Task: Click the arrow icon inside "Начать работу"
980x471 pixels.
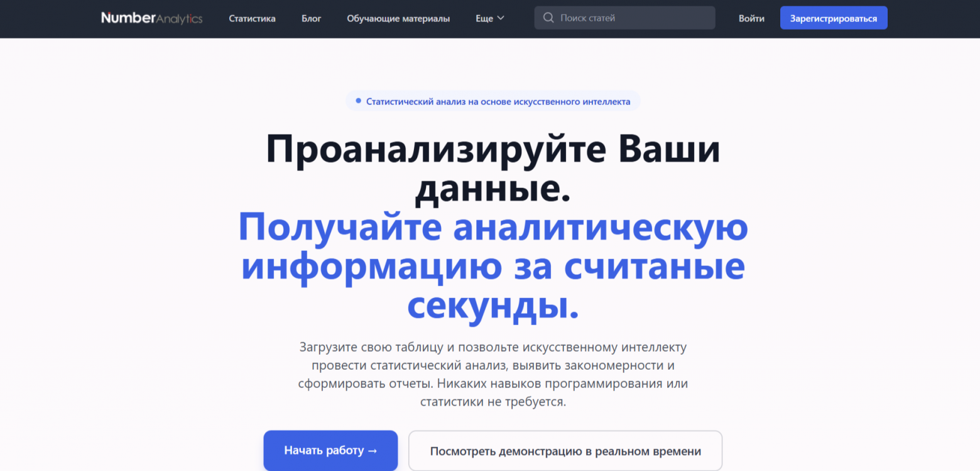Action: point(373,450)
